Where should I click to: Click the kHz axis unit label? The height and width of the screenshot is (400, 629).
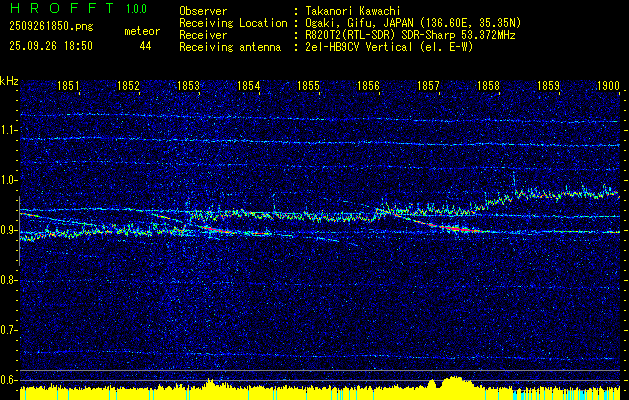click(9, 81)
